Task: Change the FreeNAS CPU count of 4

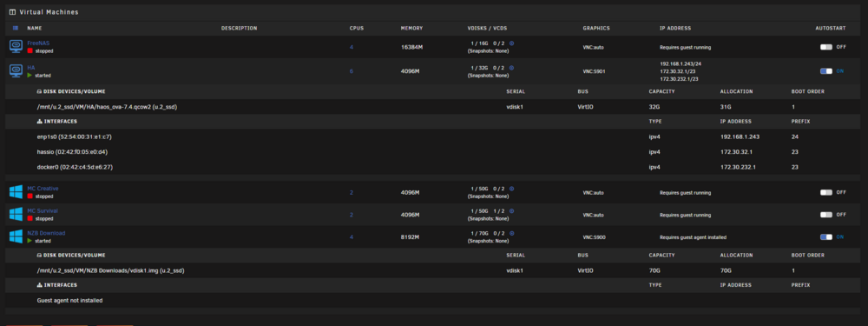Action: tap(351, 47)
